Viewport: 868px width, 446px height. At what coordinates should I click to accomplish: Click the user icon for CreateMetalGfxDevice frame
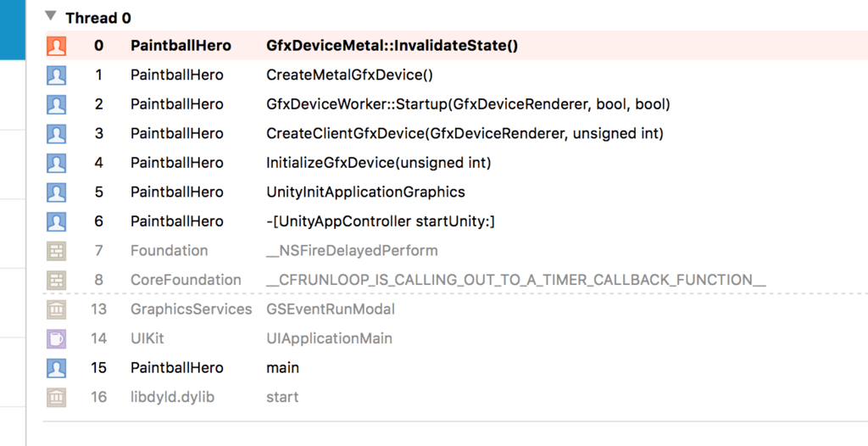pos(57,75)
